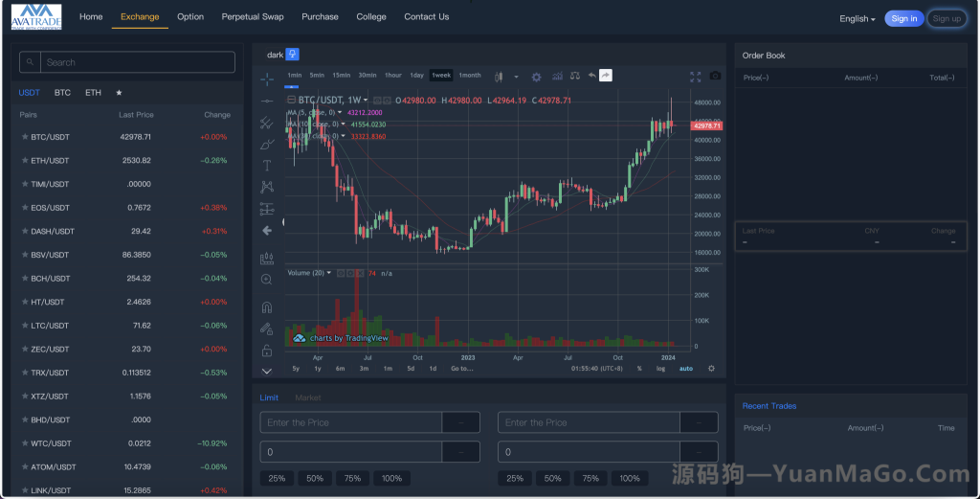Screen dimensions: 980x499
Task: Set buy amount to 50%
Action: (315, 478)
